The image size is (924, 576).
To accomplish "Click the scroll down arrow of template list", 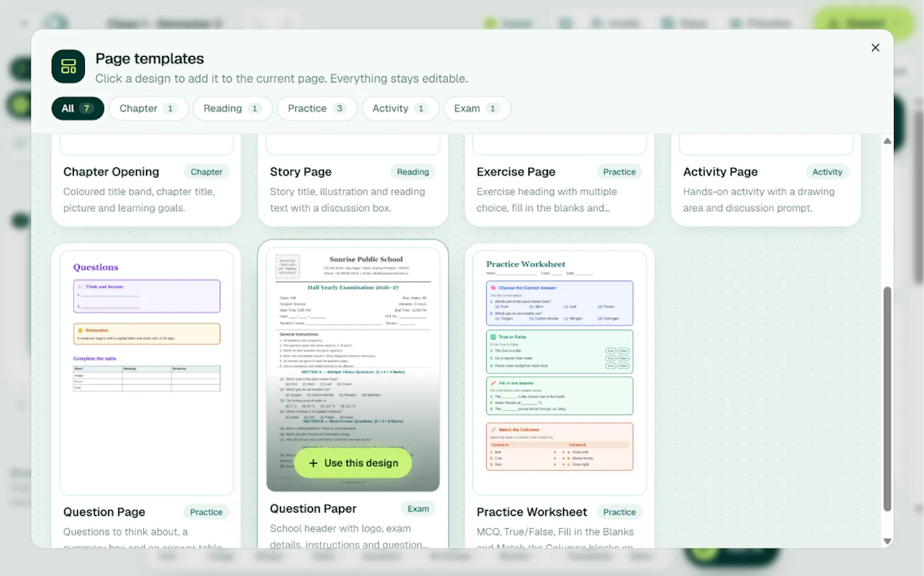I will click(x=888, y=541).
